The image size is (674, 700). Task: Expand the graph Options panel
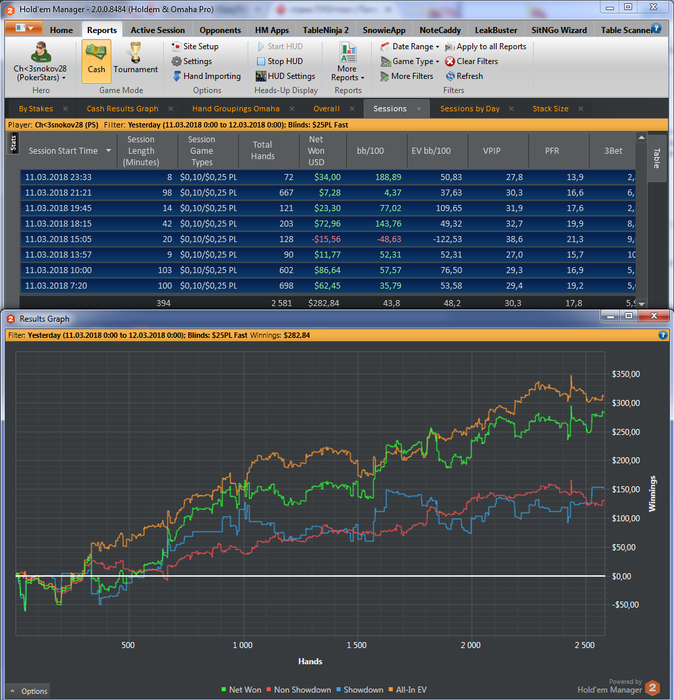[29, 691]
